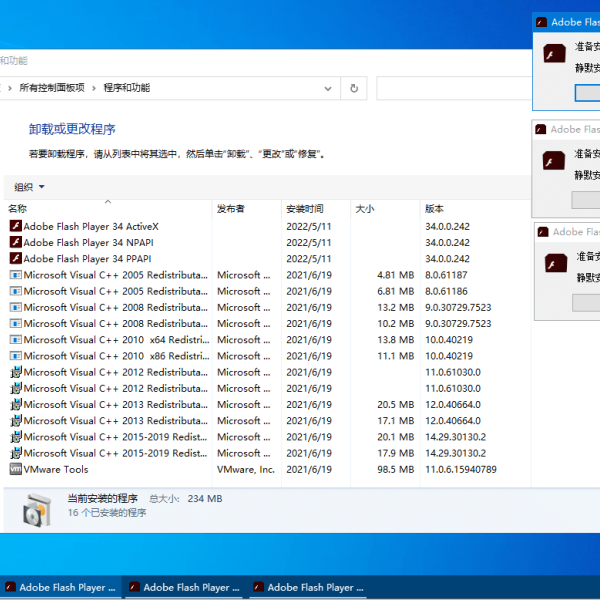
Task: Click icon of Visual C++ 2005 Redistributable 8.0.61187
Action: tap(15, 275)
